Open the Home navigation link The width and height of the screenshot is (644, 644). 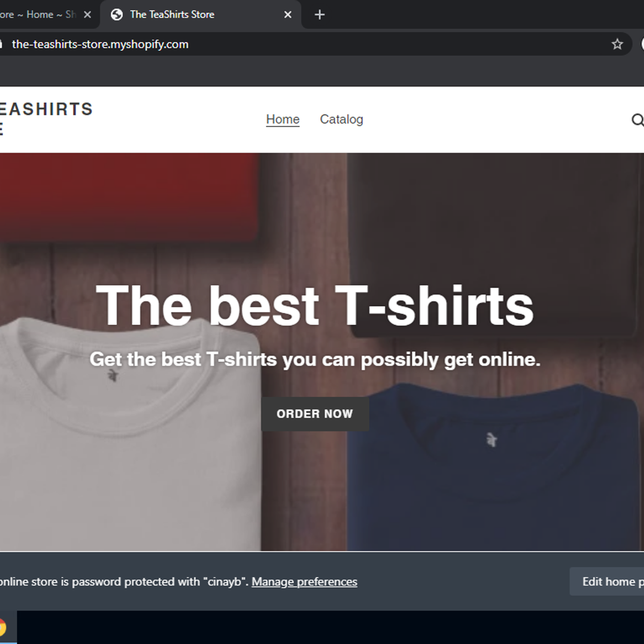pos(283,119)
